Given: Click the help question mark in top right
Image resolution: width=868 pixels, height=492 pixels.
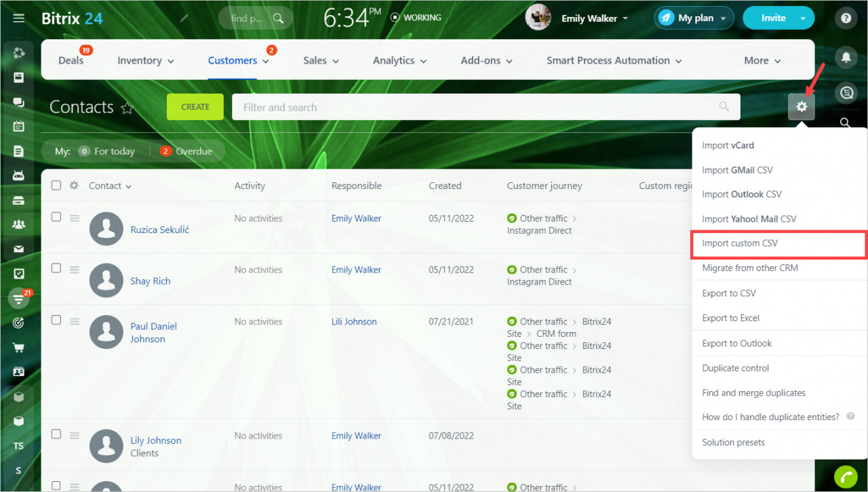Looking at the screenshot, I should coord(846,18).
